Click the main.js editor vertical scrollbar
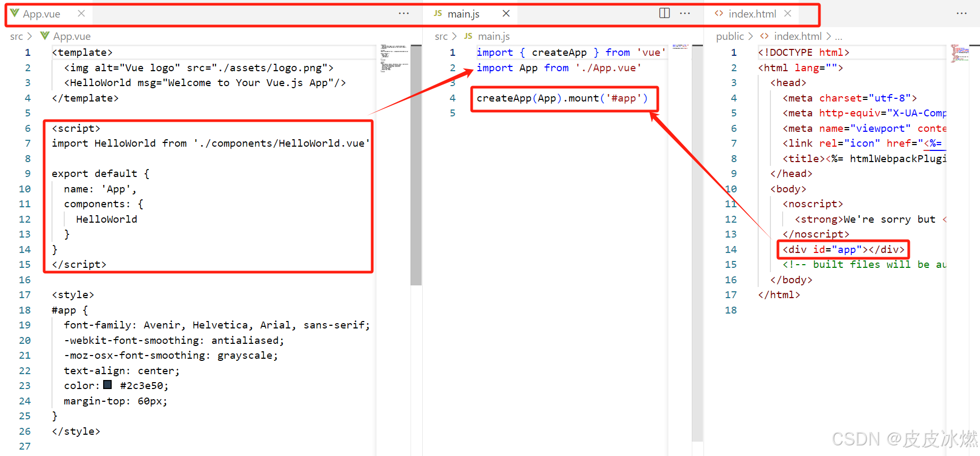The image size is (980, 456). (x=697, y=243)
